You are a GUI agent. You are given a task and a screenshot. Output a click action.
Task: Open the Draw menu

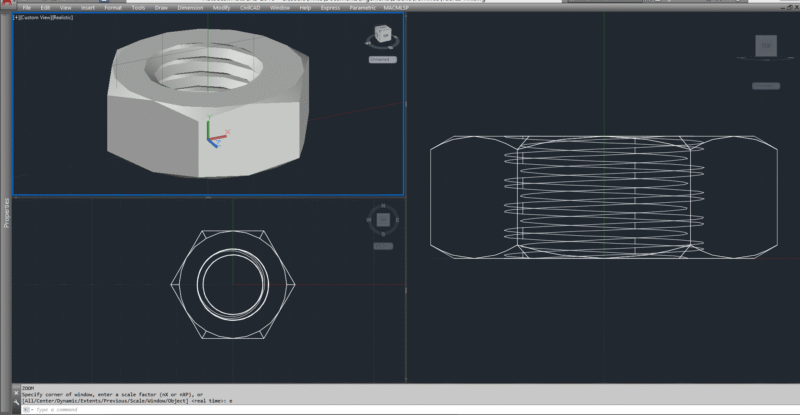tap(161, 8)
